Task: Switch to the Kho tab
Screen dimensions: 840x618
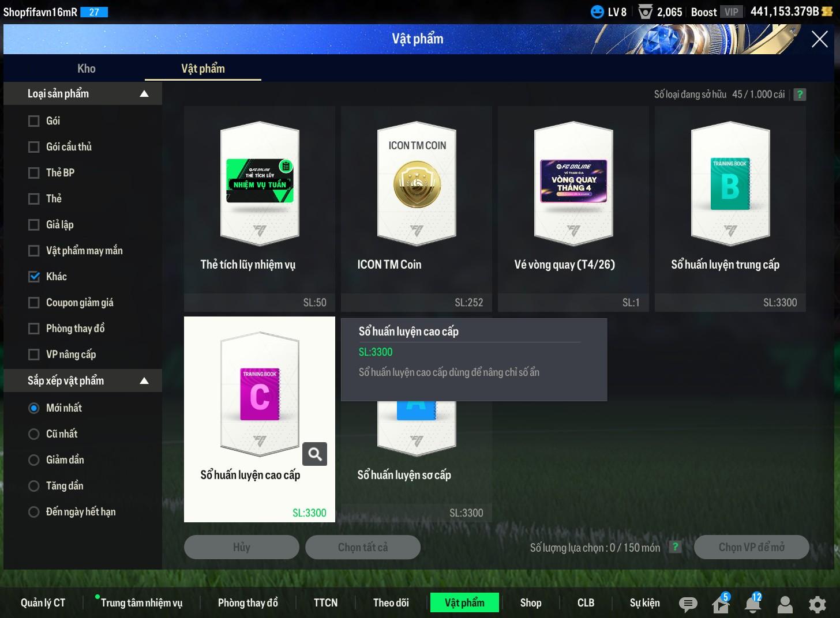Action: point(87,69)
